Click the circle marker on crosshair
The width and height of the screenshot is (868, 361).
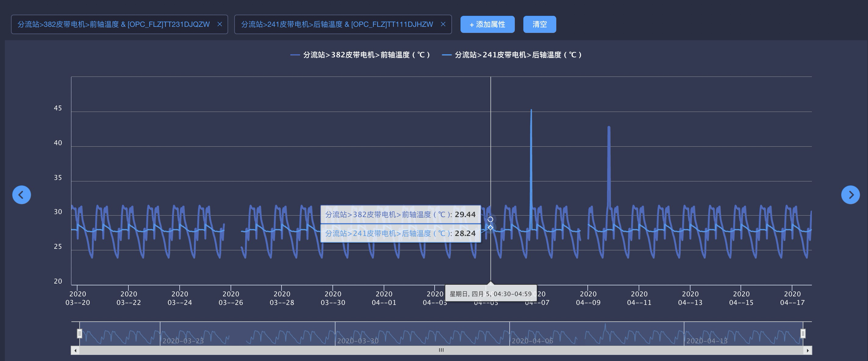tap(491, 220)
